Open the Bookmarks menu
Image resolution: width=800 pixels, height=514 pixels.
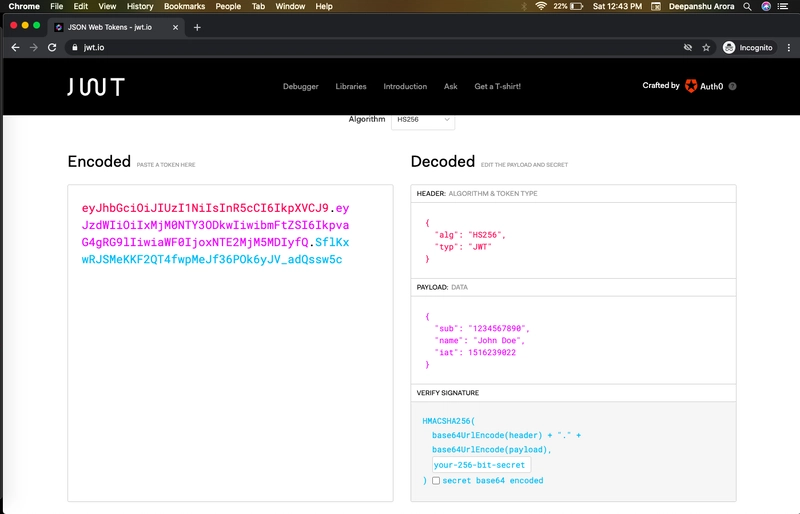184,6
